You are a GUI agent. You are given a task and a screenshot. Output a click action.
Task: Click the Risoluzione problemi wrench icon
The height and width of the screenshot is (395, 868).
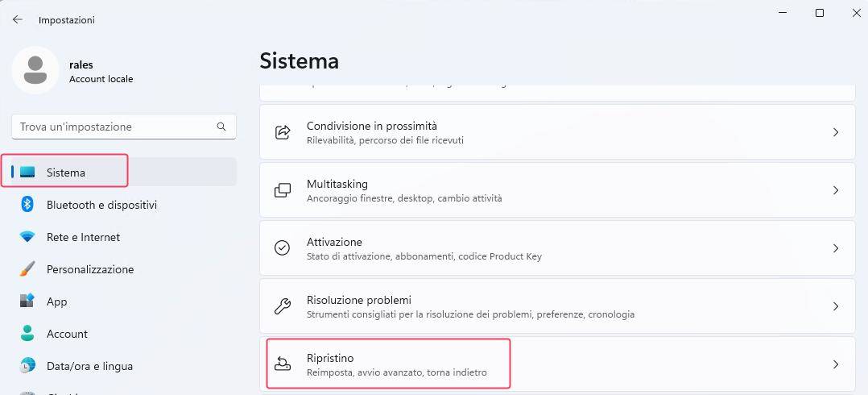pyautogui.click(x=283, y=306)
